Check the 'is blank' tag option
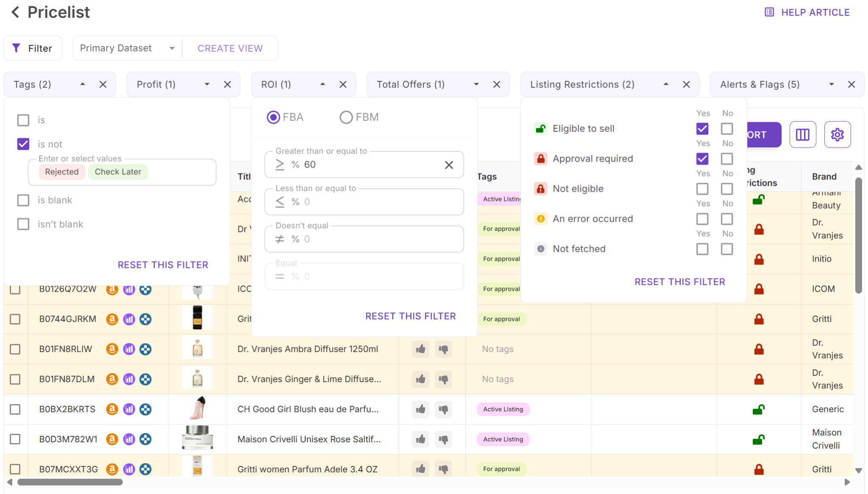 pos(23,200)
